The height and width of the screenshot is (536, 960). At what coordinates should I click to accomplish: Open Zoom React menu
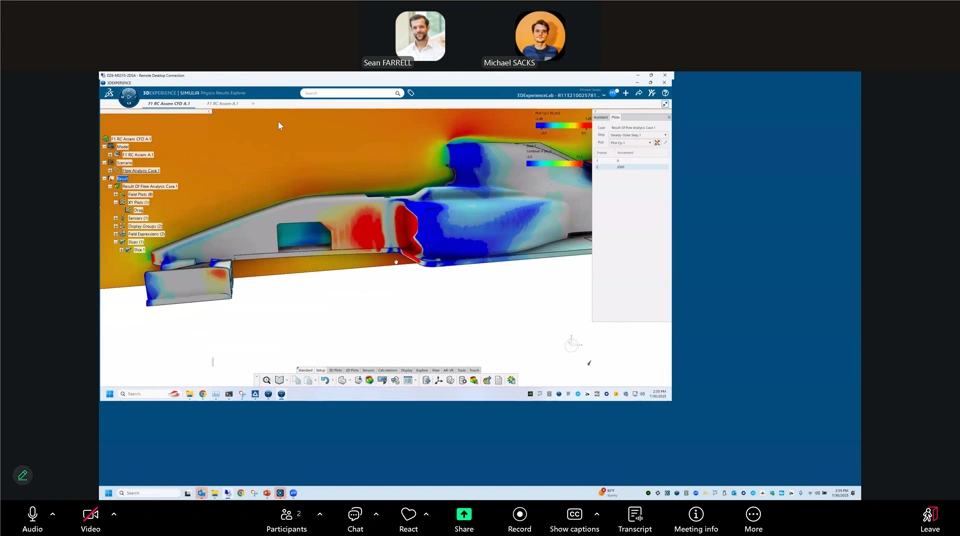pos(408,519)
